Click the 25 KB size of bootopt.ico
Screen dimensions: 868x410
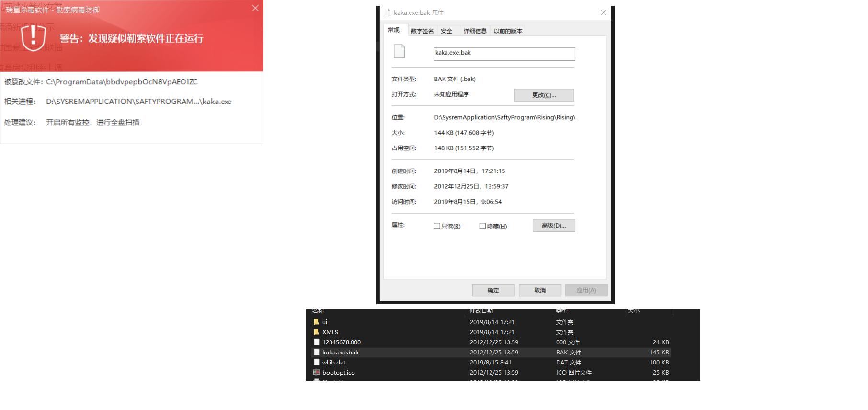(661, 372)
